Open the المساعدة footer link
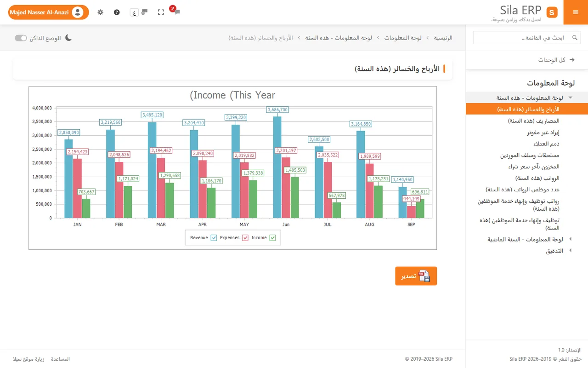 pyautogui.click(x=61, y=359)
